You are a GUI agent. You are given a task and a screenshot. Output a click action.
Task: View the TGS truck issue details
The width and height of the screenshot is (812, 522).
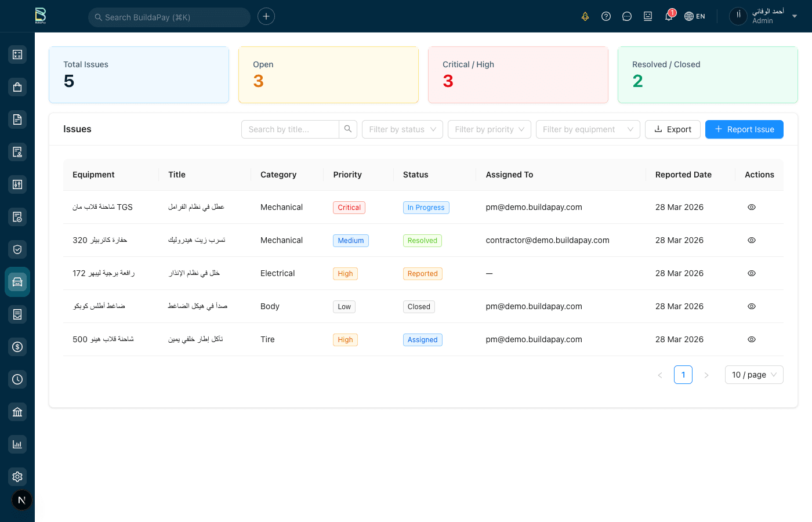tap(751, 207)
